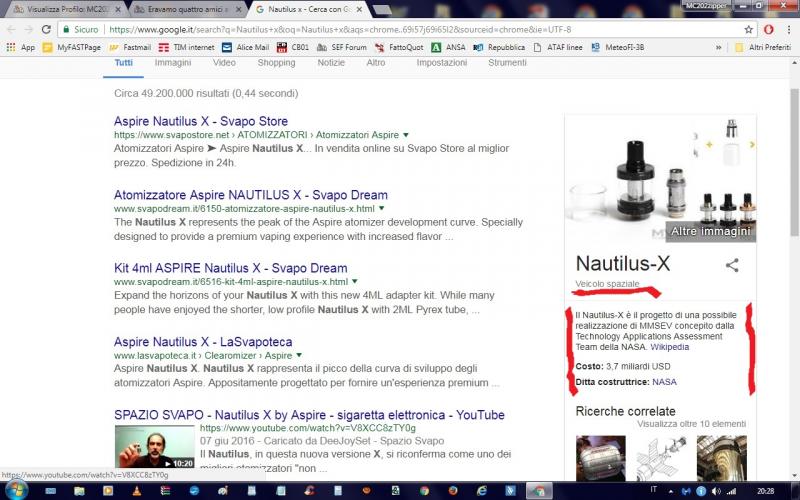Open the SEF Forum bookmark
Screen dimensions: 800x500
pyautogui.click(x=341, y=47)
